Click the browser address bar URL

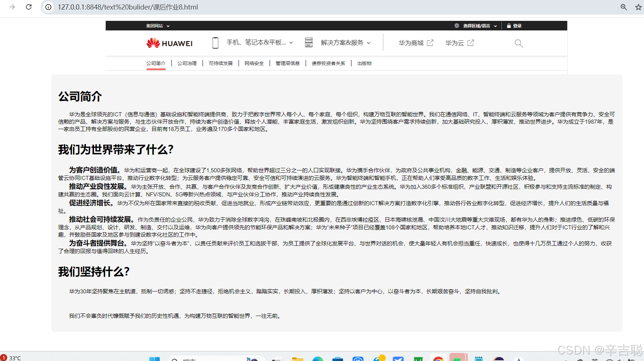pyautogui.click(x=128, y=7)
